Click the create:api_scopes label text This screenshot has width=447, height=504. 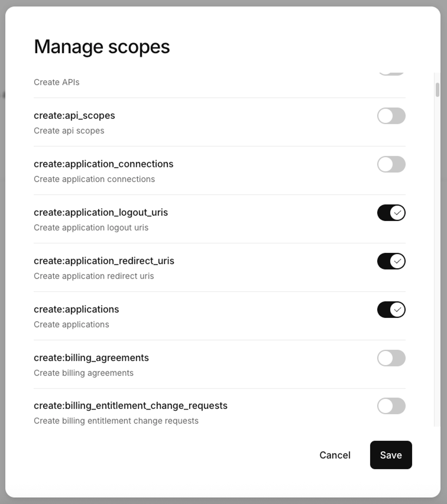point(74,115)
